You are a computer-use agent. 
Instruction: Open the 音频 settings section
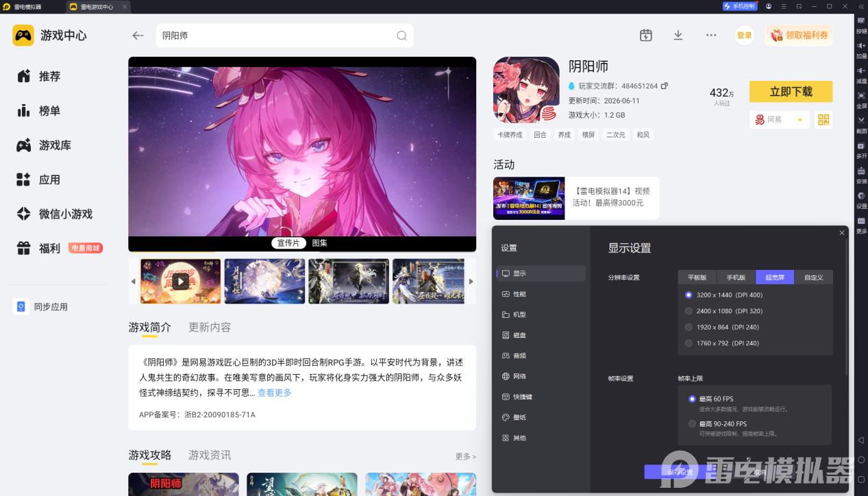(541, 356)
